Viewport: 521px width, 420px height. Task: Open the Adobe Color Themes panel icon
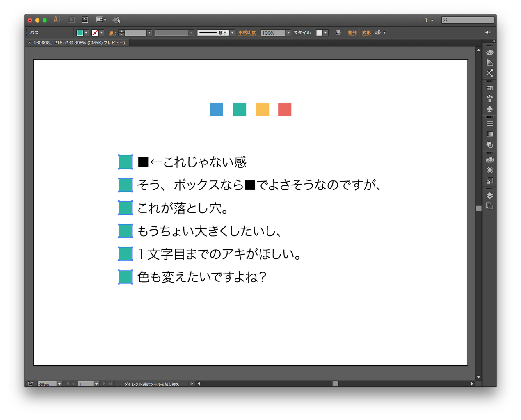489,73
